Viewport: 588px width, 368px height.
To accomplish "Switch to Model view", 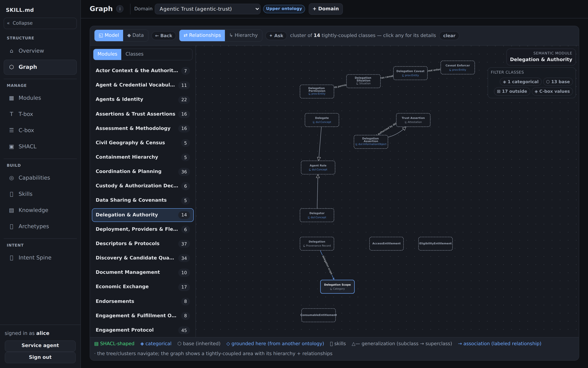I will pyautogui.click(x=109, y=35).
